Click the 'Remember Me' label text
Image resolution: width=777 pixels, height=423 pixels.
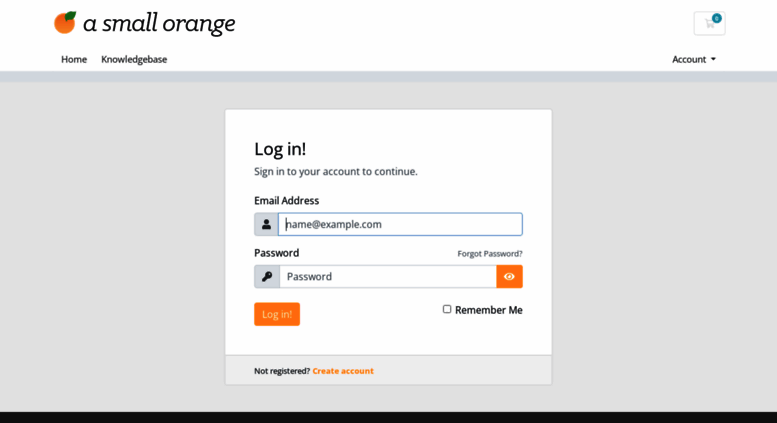pyautogui.click(x=489, y=310)
